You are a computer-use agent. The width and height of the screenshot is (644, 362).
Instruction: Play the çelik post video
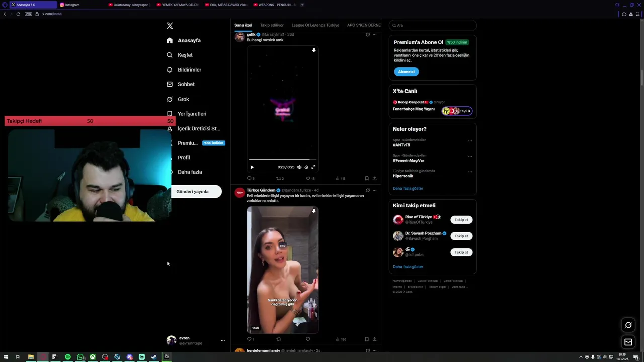(252, 167)
